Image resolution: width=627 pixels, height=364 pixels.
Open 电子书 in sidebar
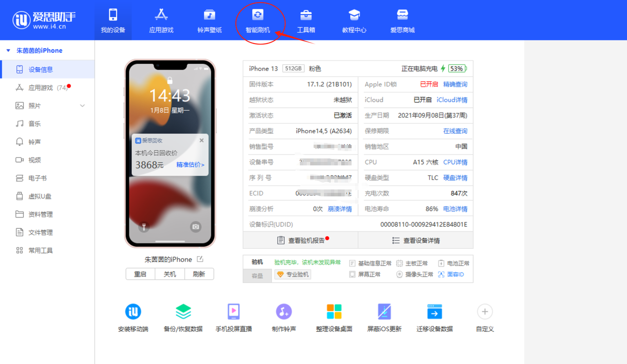pyautogui.click(x=47, y=178)
